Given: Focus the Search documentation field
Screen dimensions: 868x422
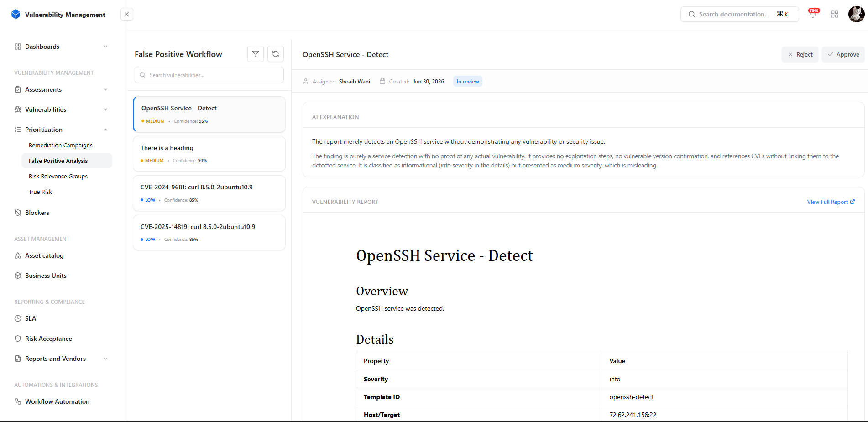Looking at the screenshot, I should [739, 14].
